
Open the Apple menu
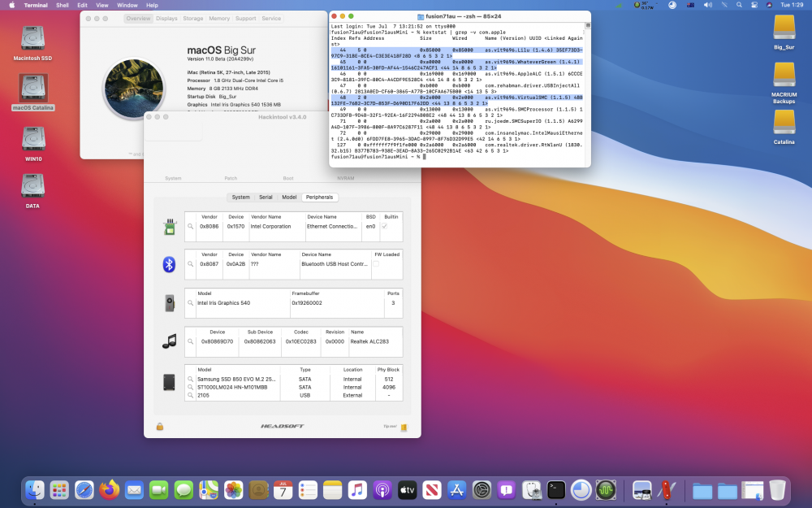[11, 5]
